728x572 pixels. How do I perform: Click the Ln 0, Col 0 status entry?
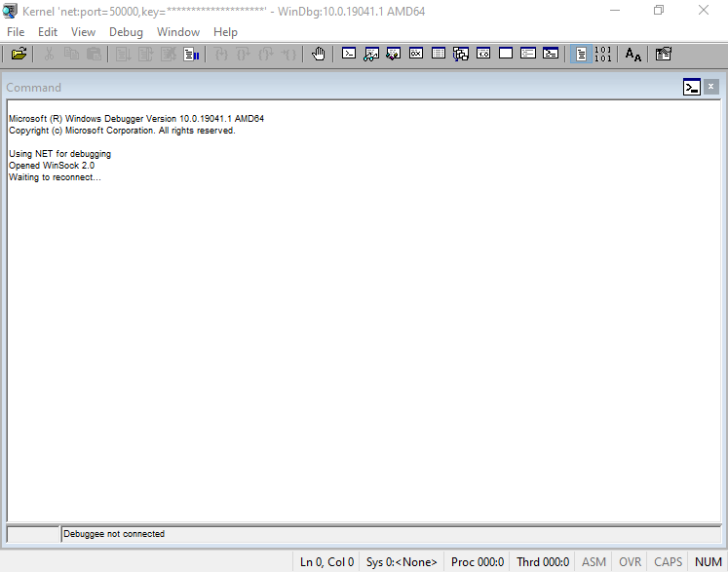click(326, 562)
